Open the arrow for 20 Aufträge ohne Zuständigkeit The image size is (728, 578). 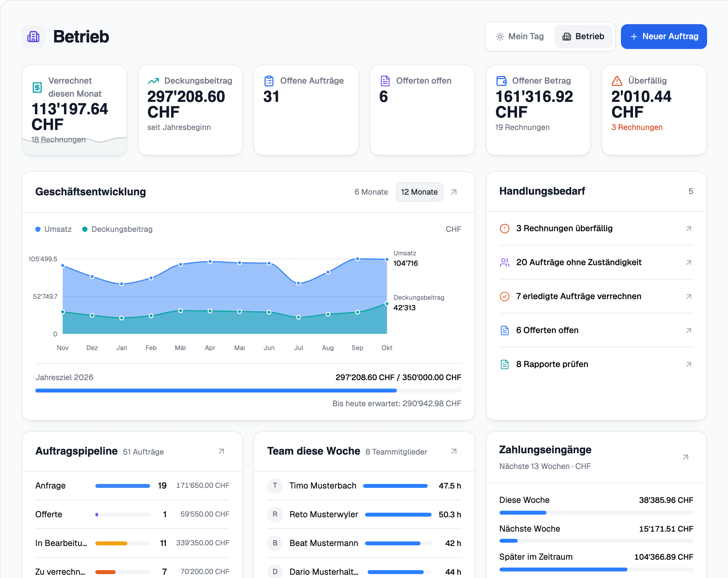pos(688,263)
